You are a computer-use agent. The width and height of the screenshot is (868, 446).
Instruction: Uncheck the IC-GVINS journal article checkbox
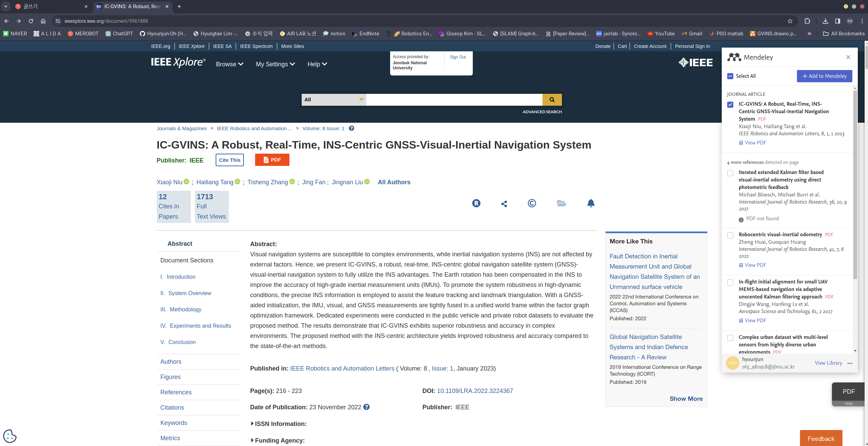730,105
